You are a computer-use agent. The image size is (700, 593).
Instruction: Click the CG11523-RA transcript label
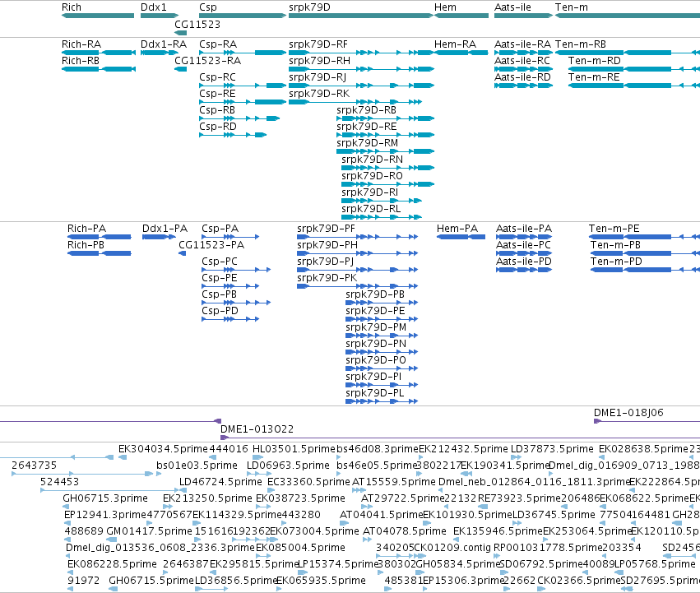tap(207, 61)
